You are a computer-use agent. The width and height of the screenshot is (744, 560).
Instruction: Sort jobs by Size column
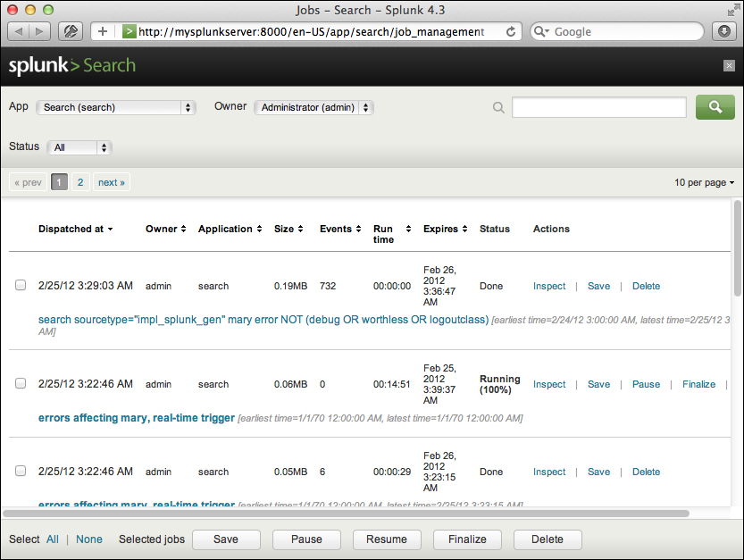pyautogui.click(x=288, y=229)
